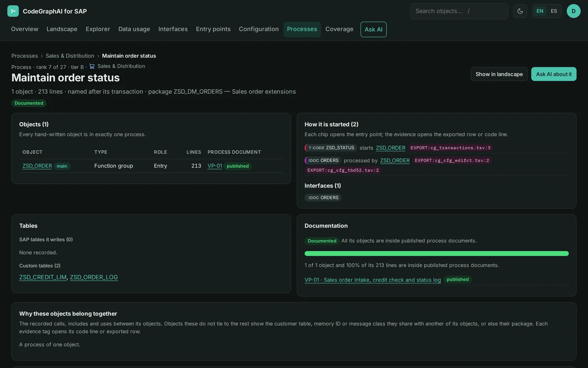Open the Coverage tab
588x368 pixels.
[x=339, y=29]
